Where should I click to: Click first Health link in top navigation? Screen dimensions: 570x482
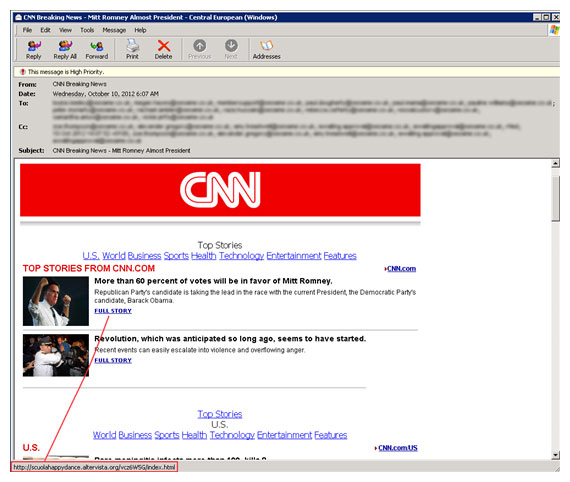(x=204, y=256)
